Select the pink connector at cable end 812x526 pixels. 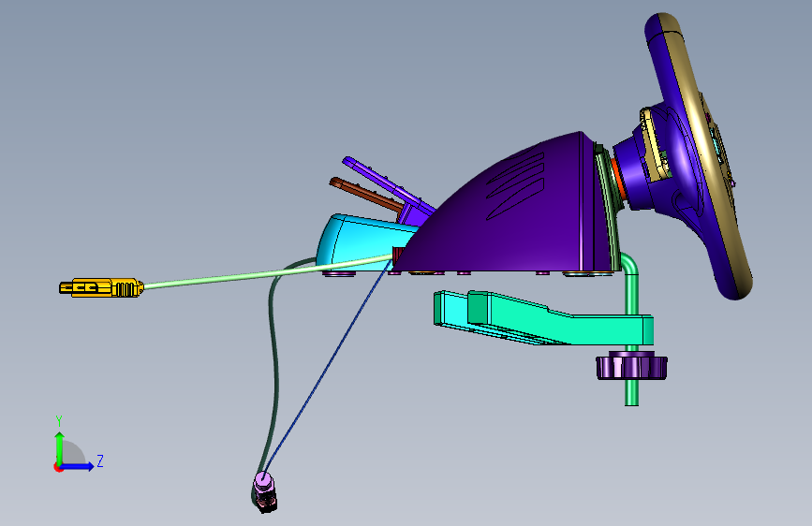(262, 482)
